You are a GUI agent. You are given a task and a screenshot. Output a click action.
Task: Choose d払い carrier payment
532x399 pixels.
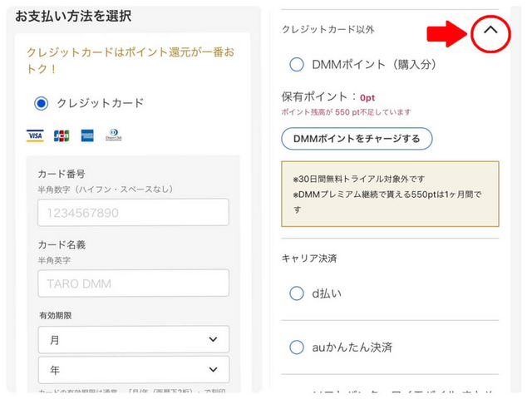click(x=297, y=293)
